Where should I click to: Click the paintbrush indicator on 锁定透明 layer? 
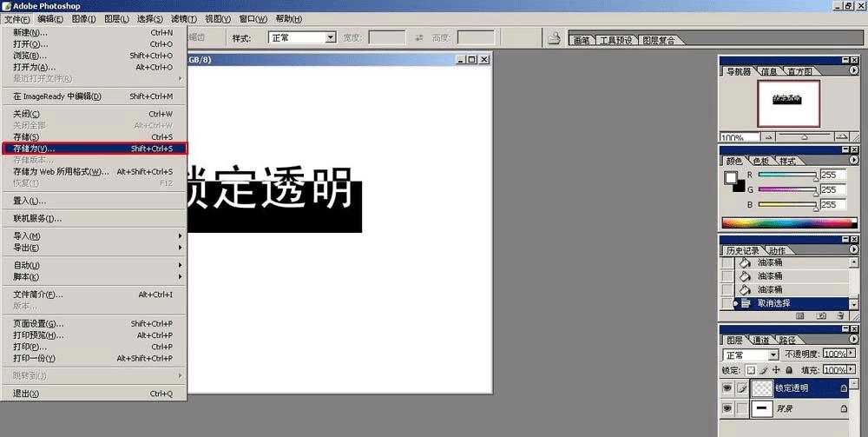coord(742,388)
